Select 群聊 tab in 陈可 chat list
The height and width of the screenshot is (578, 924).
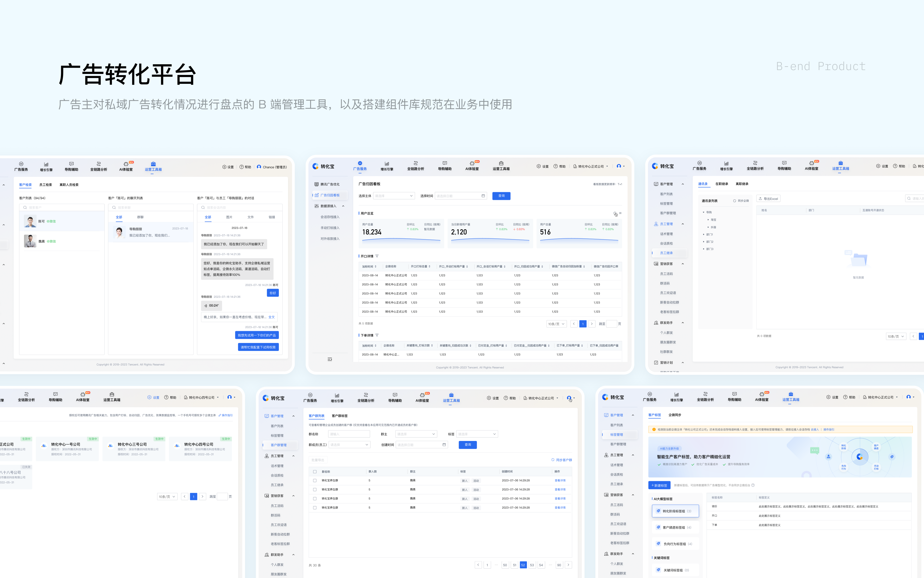pos(141,217)
